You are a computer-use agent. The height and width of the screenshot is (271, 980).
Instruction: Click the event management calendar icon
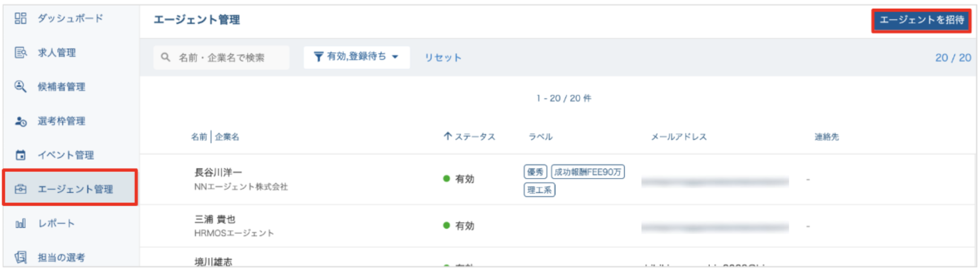(21, 155)
